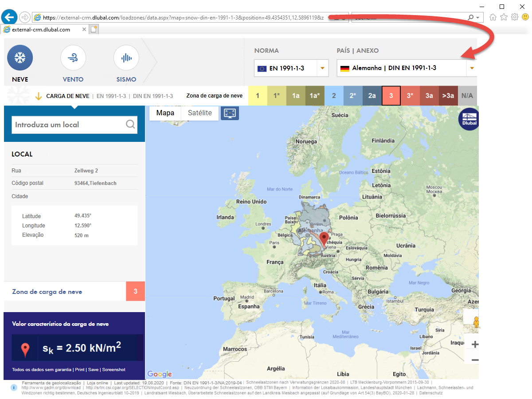This screenshot has height=399, width=532.
Task: Click the Screenshot link
Action: tap(114, 370)
